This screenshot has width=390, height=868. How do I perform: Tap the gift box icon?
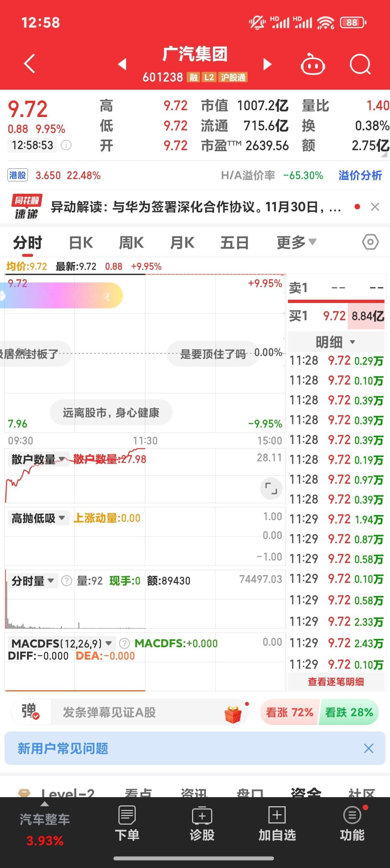pyautogui.click(x=233, y=714)
